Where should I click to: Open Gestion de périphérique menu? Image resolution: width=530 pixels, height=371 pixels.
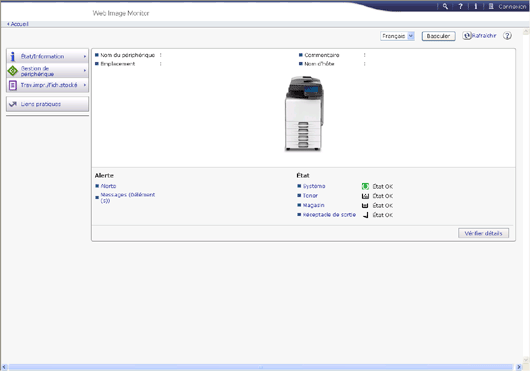(47, 71)
